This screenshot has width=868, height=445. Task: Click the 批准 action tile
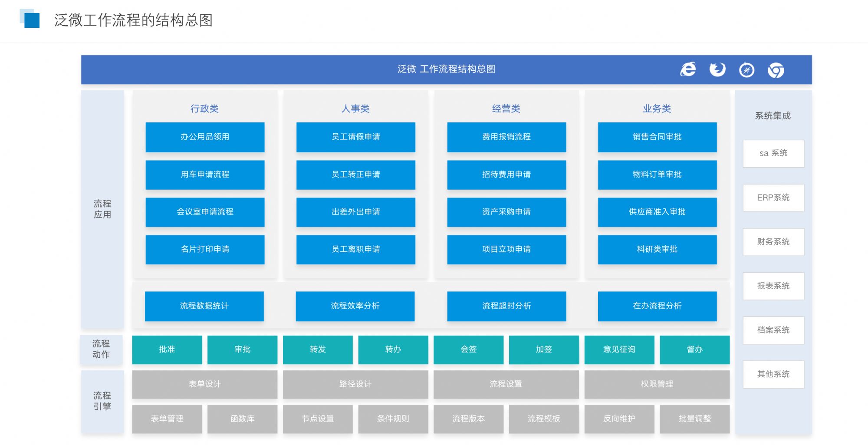167,349
